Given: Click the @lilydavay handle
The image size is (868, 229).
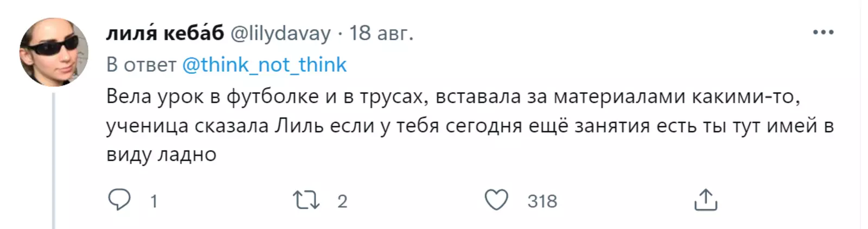Looking at the screenshot, I should (280, 34).
